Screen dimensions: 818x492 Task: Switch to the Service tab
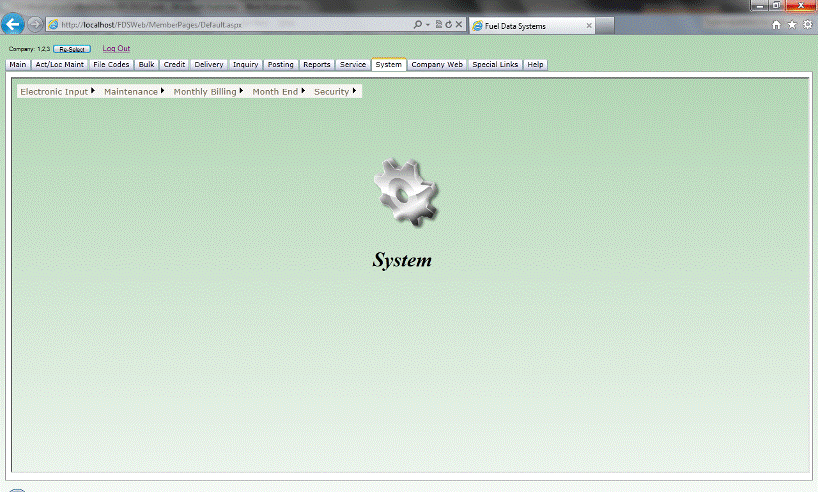353,65
